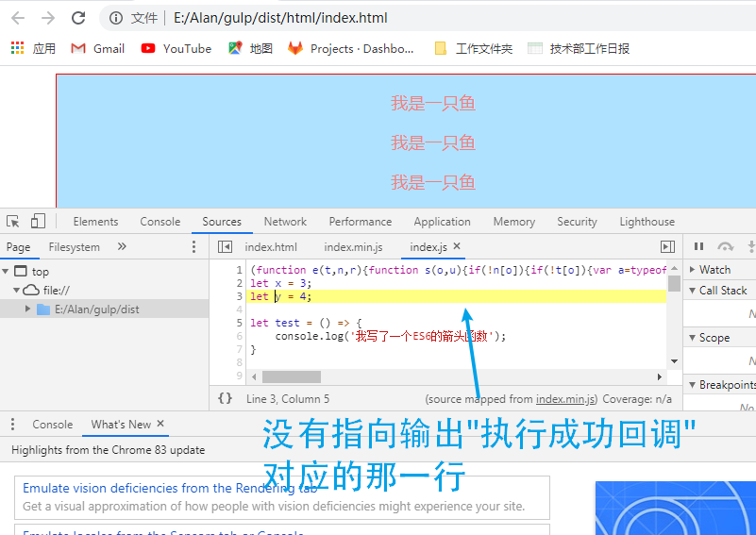The image size is (756, 535).
Task: Switch to the Network tab
Action: (285, 222)
